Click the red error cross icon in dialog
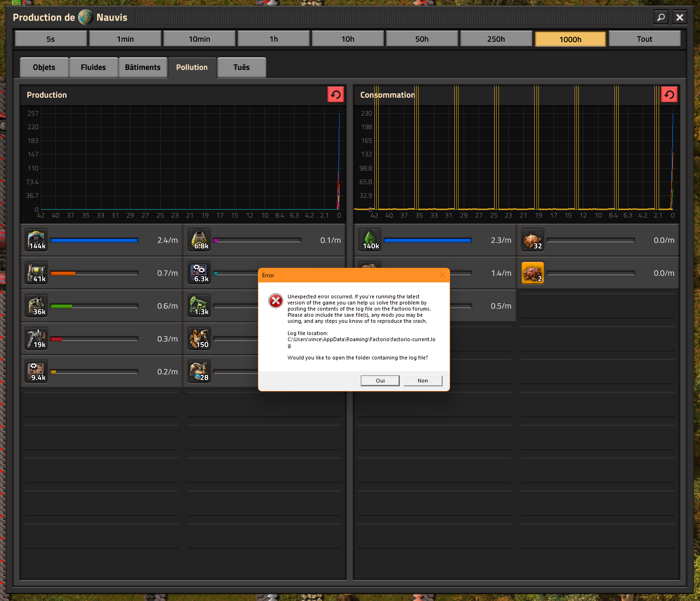 click(x=276, y=301)
